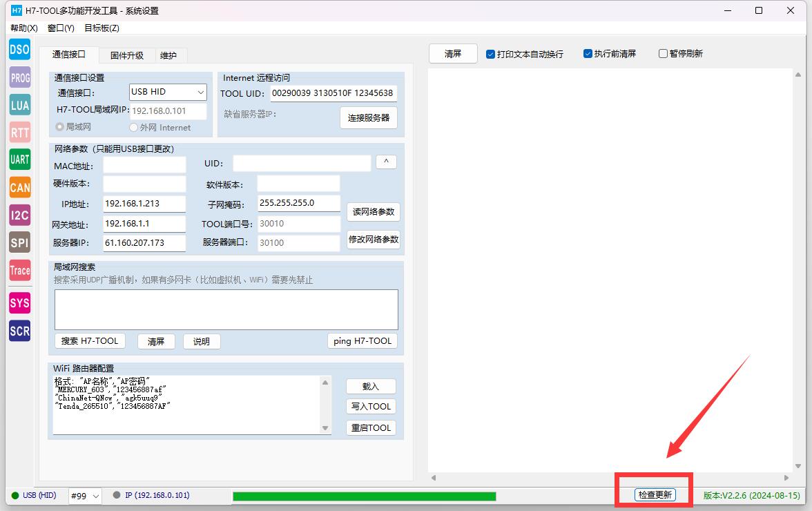Click the gray IP status indicator dot
812x511 pixels.
pos(117,495)
